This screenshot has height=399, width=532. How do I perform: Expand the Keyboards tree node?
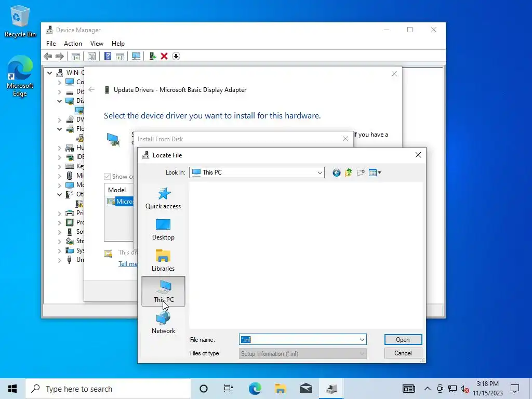pyautogui.click(x=59, y=167)
